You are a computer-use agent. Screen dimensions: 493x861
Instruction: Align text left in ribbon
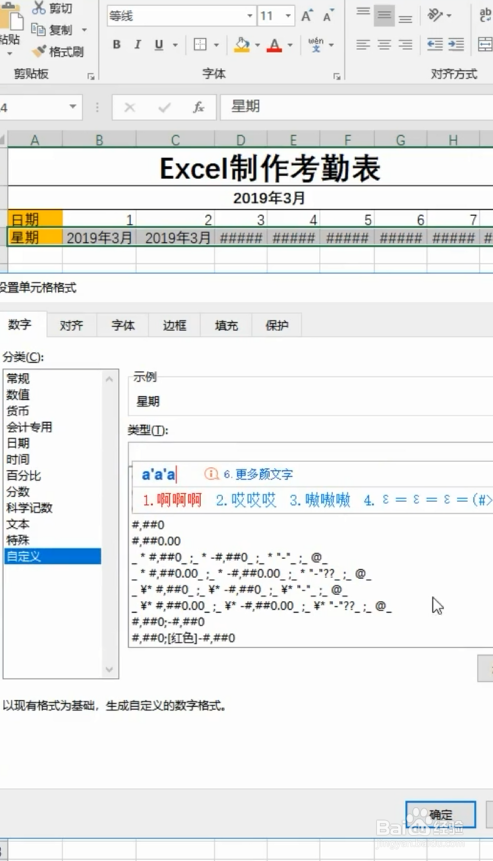pos(363,44)
